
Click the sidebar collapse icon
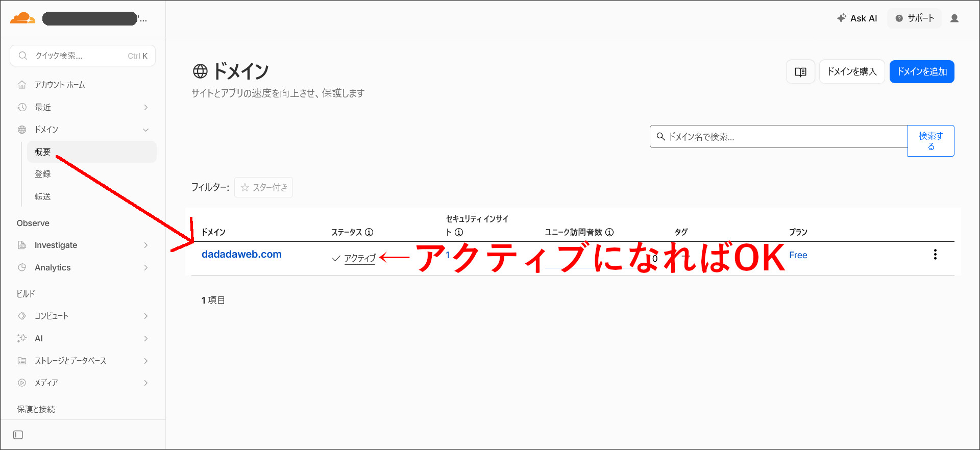18,435
